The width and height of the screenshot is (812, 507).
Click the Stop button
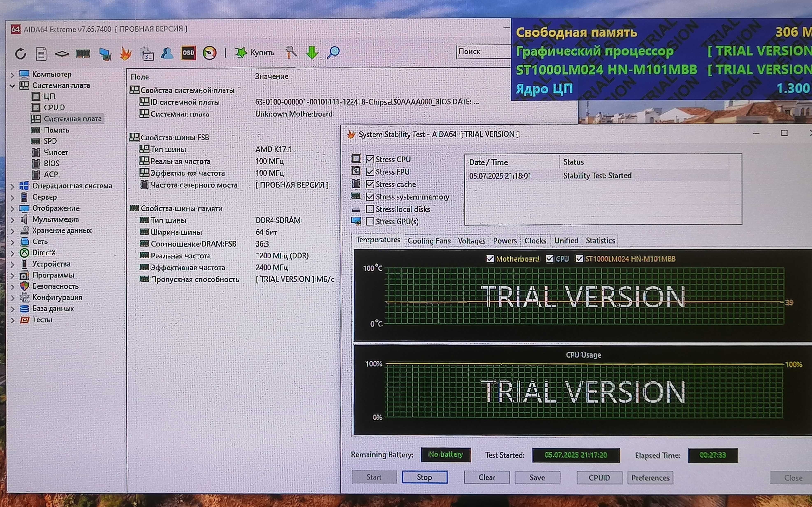pos(424,477)
